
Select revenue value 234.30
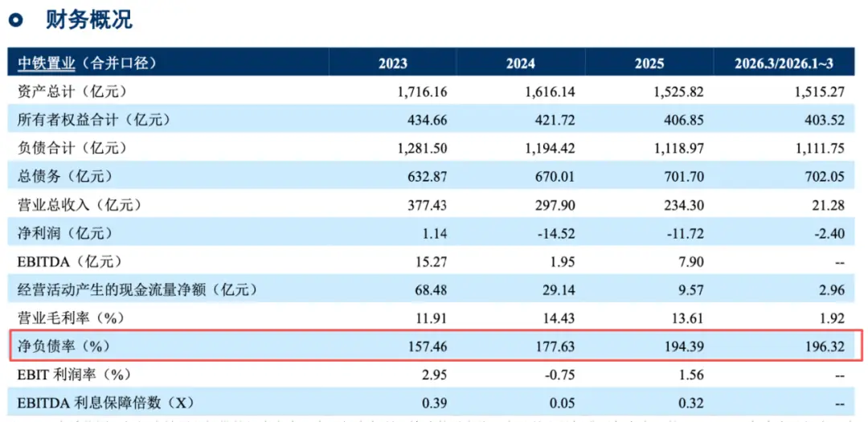(x=685, y=206)
